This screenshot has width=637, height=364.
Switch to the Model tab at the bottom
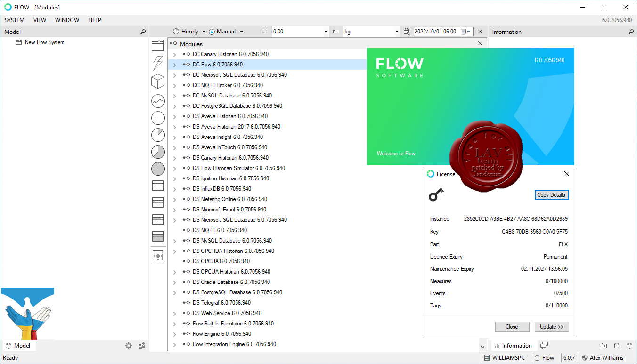18,346
